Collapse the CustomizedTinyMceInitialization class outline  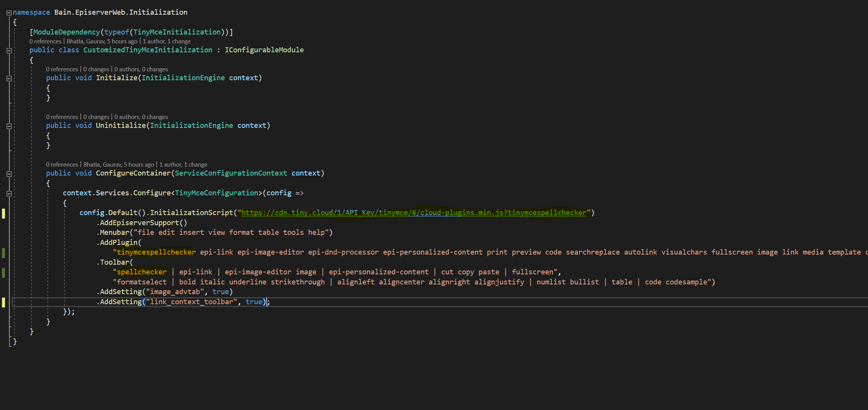pos(9,50)
